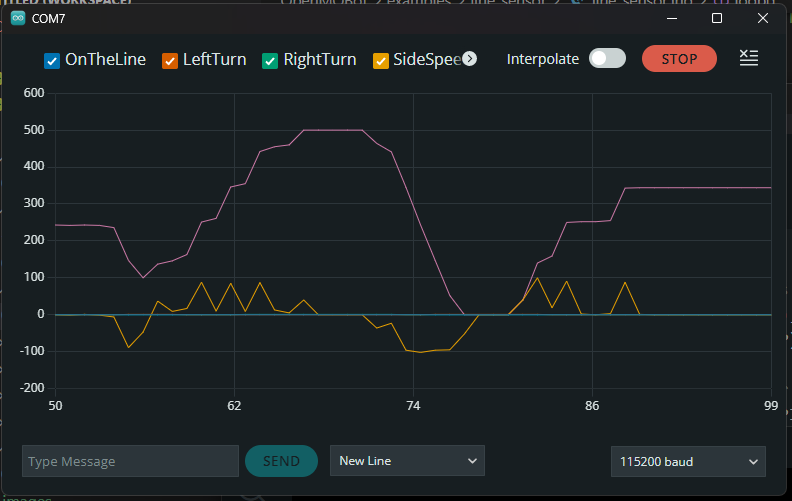This screenshot has width=792, height=501.
Task: Open the New Line ending dropdown
Action: tap(407, 461)
